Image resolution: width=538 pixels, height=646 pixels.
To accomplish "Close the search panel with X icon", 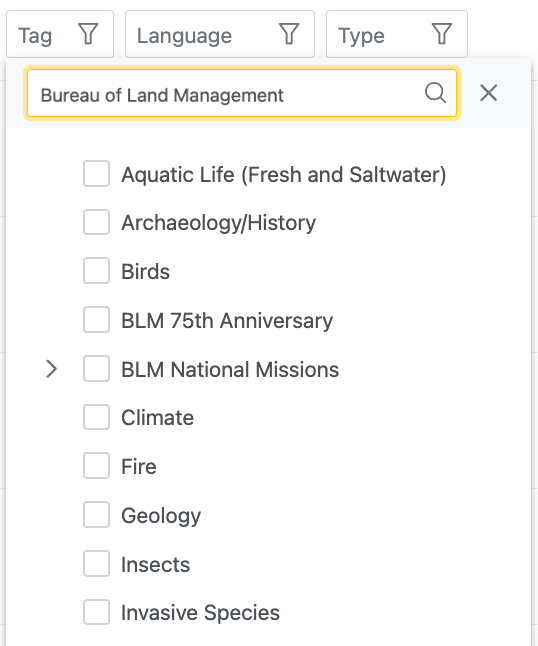I will click(x=489, y=93).
